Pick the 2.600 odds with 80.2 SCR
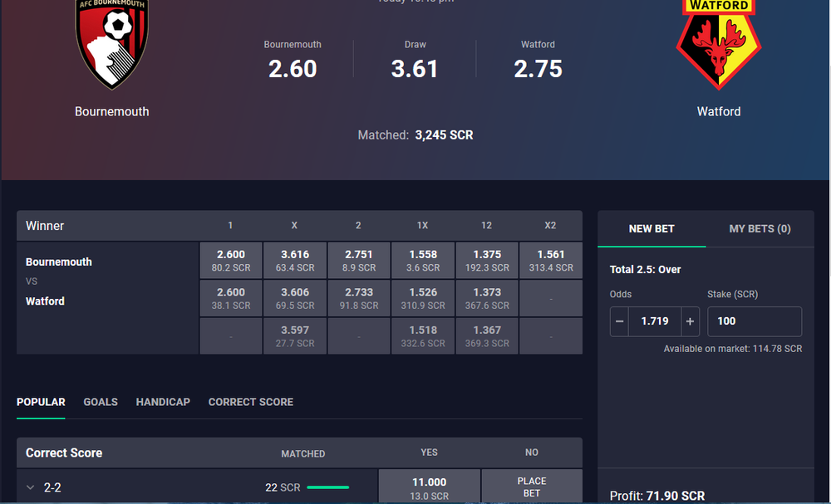 click(231, 261)
